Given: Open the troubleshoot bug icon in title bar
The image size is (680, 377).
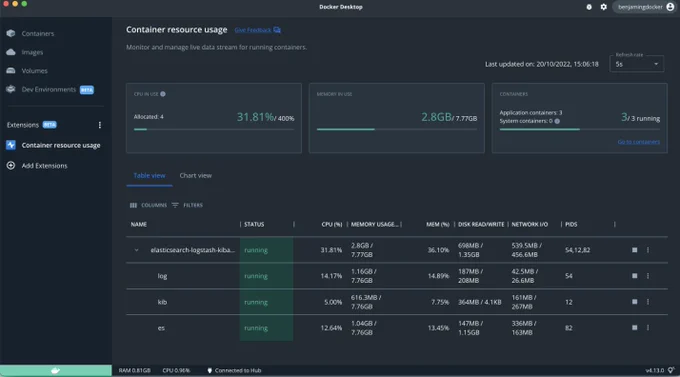Looking at the screenshot, I should click(x=589, y=7).
